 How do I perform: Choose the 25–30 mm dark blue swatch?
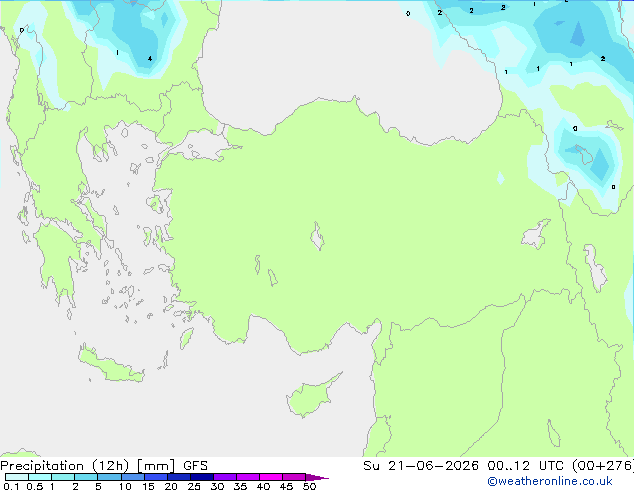[201, 477]
